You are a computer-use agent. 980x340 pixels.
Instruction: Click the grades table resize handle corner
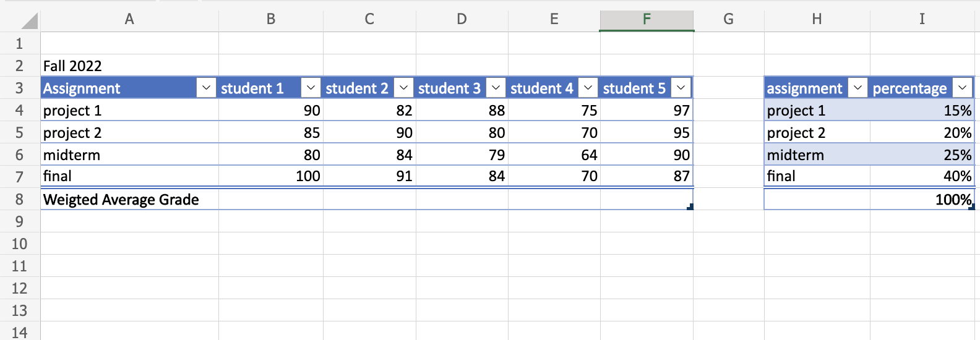click(690, 206)
